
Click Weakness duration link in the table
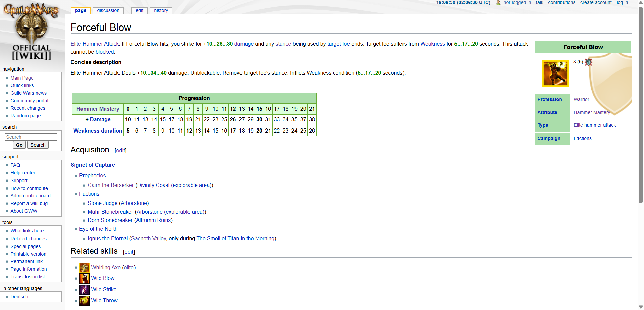(98, 131)
